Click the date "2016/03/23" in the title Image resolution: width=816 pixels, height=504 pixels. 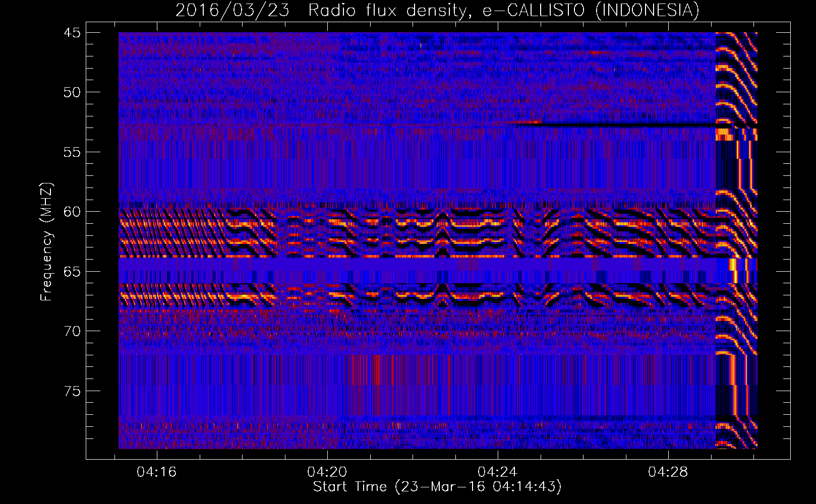(x=232, y=10)
